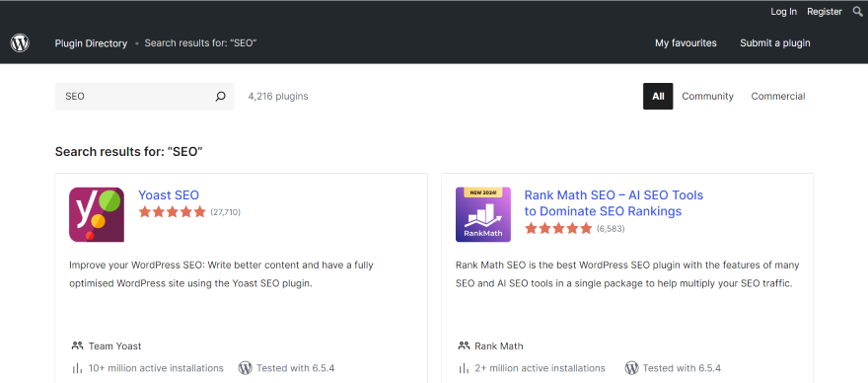Click Rank Math star rating
This screenshot has width=868, height=383.
(x=558, y=228)
